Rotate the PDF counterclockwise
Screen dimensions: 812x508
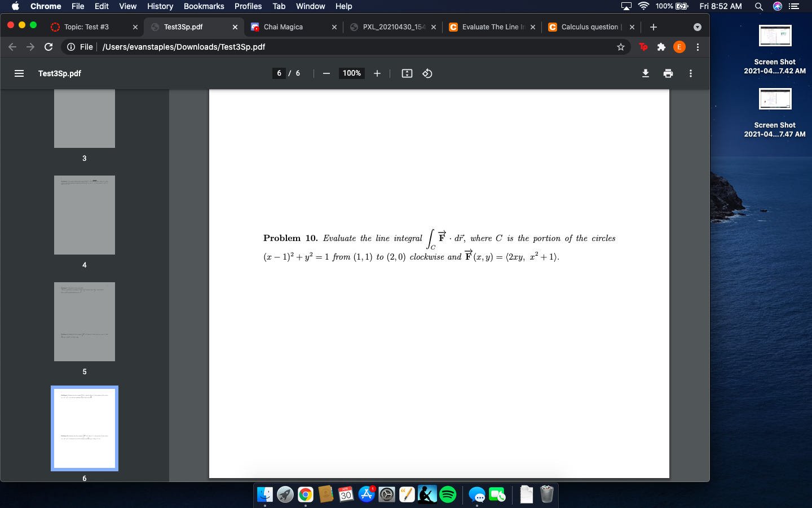[x=427, y=73]
